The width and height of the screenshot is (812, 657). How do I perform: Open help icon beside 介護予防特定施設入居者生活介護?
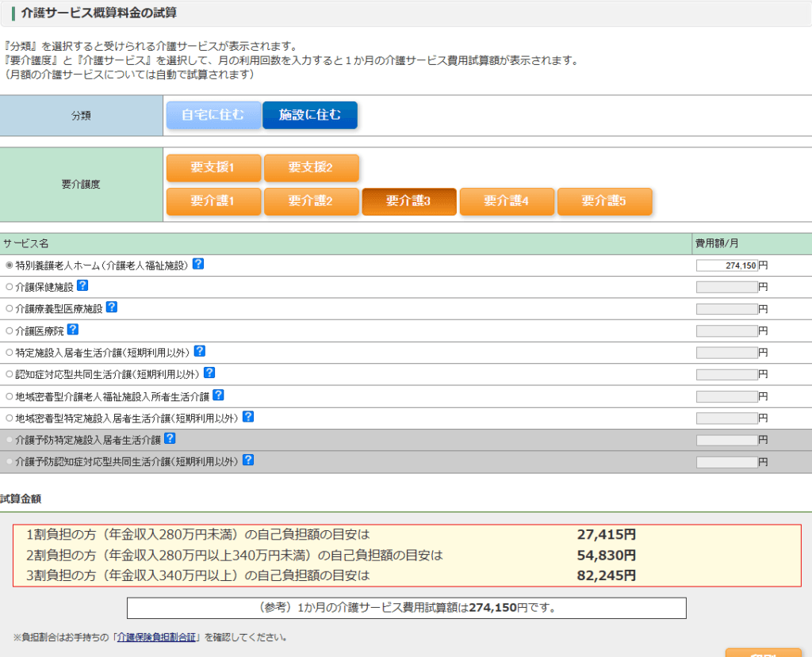[170, 438]
